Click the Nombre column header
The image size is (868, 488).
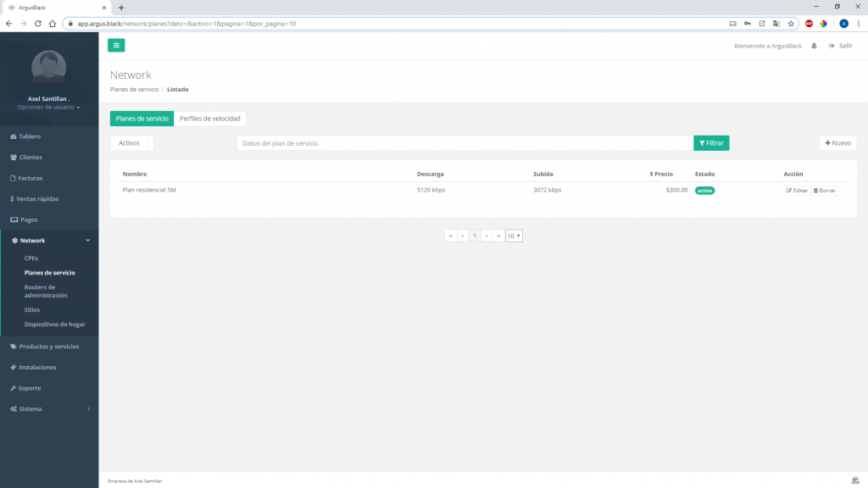click(135, 174)
